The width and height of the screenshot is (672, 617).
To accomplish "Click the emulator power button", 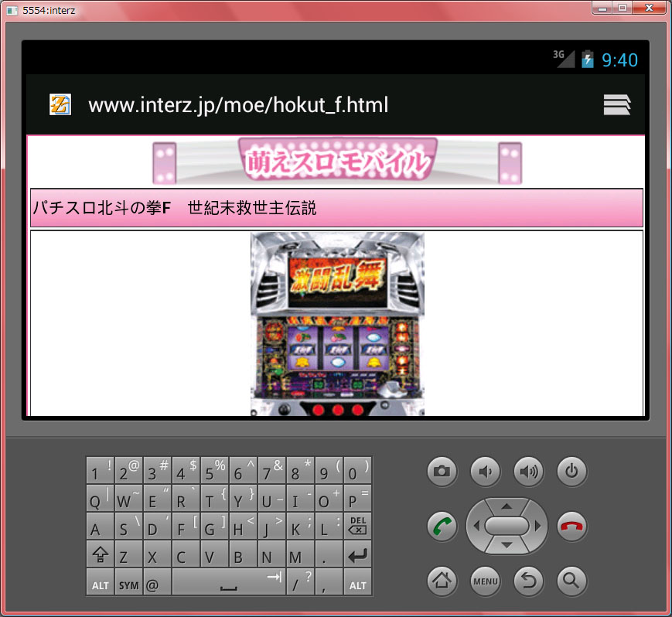I will click(x=571, y=472).
